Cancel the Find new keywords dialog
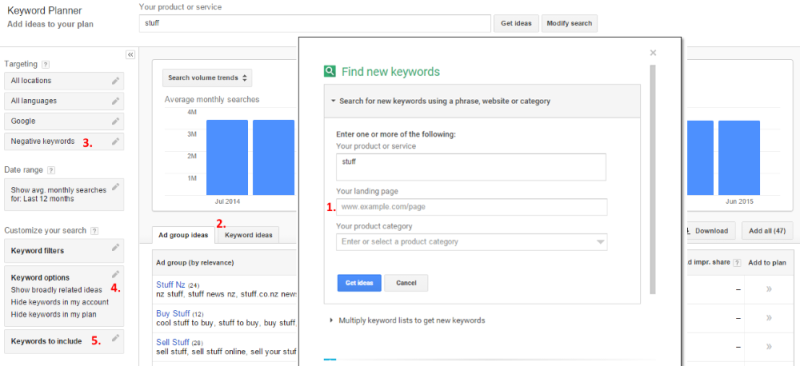 [x=406, y=283]
